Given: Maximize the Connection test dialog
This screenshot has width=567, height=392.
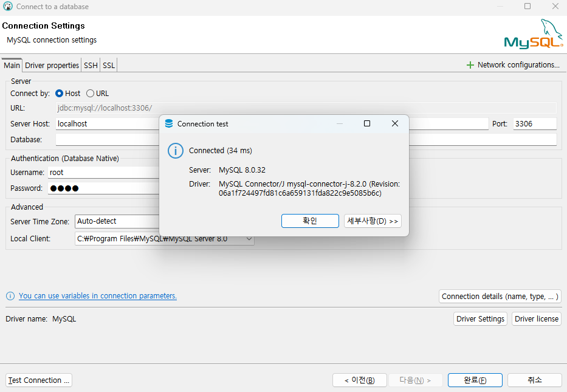Looking at the screenshot, I should pyautogui.click(x=366, y=123).
